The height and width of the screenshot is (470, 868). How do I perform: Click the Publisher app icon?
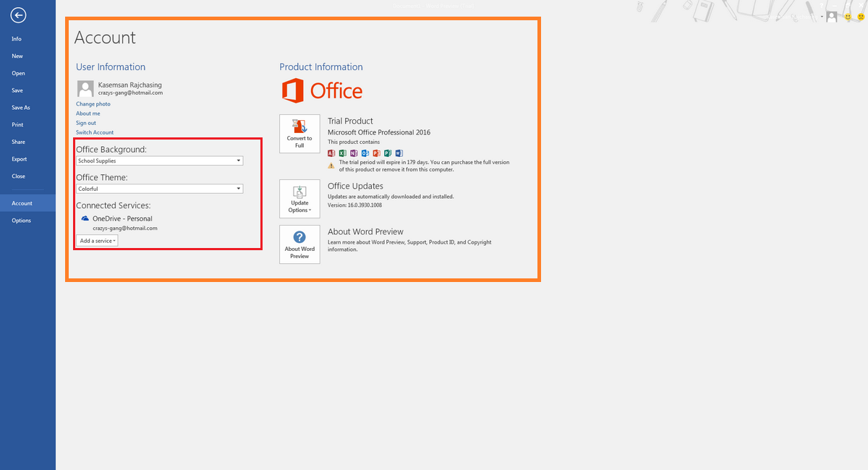(x=388, y=153)
